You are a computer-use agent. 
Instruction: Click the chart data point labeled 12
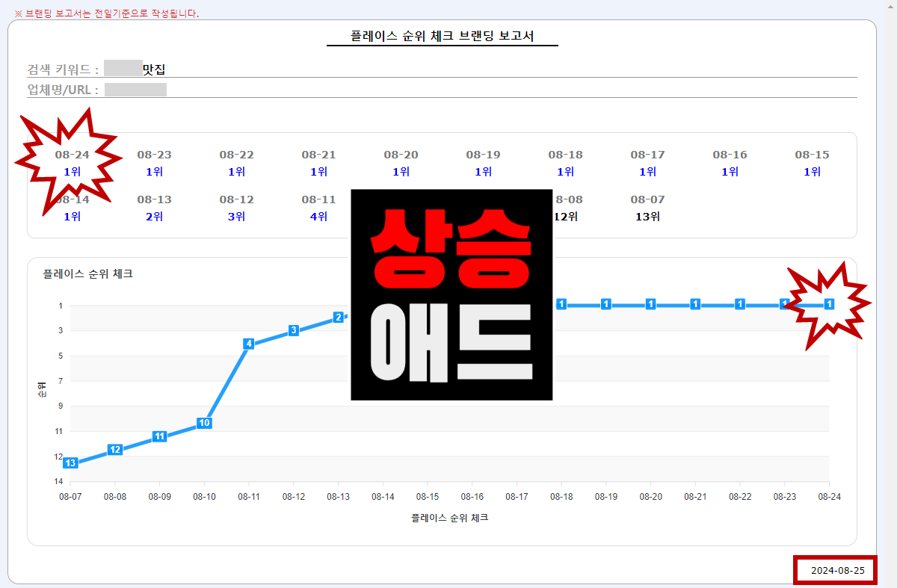[x=114, y=450]
